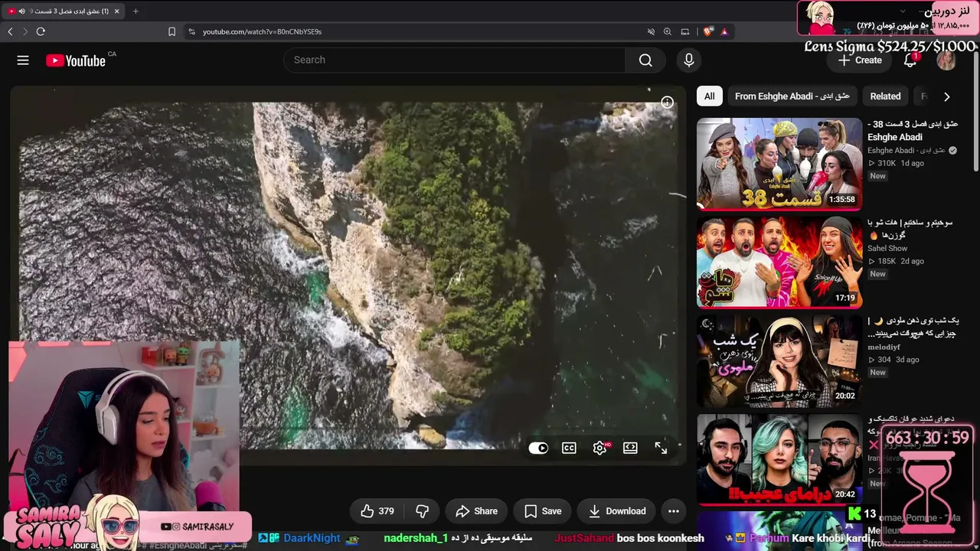Like the video with 379 likes
The width and height of the screenshot is (980, 551).
(377, 511)
